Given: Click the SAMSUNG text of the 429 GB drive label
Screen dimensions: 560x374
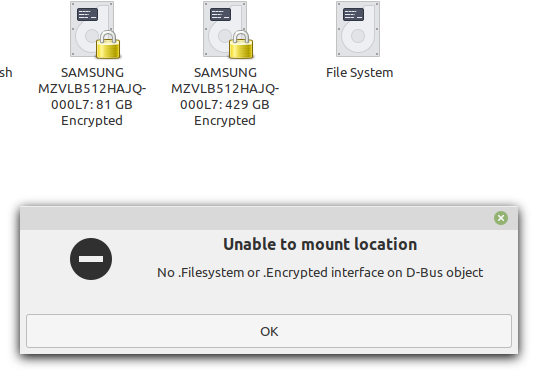Looking at the screenshot, I should (x=225, y=73).
